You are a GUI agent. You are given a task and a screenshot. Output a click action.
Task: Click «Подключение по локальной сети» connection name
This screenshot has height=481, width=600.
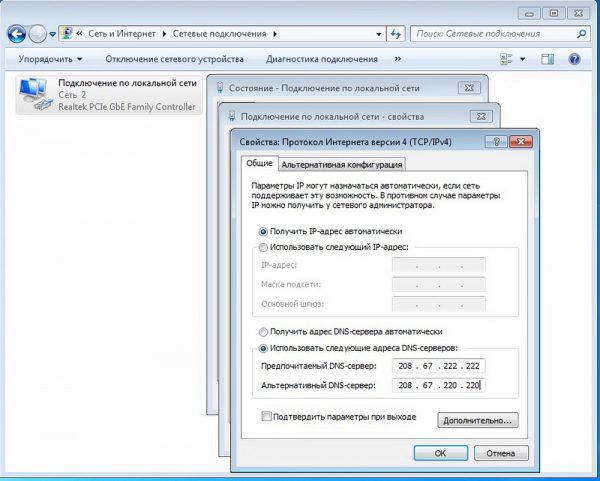click(x=127, y=83)
